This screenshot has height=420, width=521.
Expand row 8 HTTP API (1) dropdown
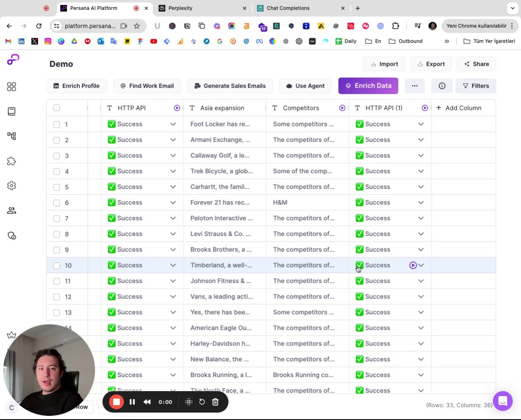[421, 234]
